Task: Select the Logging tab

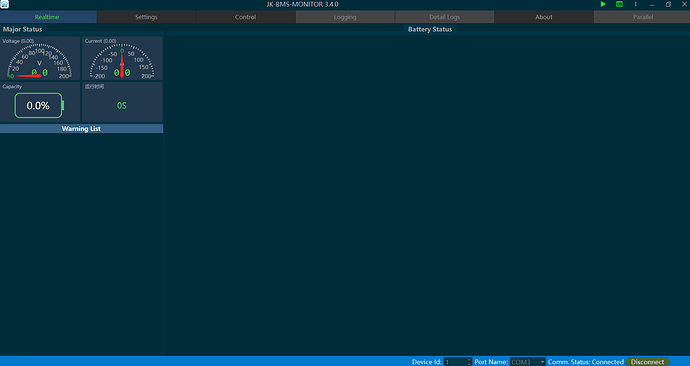Action: click(345, 17)
